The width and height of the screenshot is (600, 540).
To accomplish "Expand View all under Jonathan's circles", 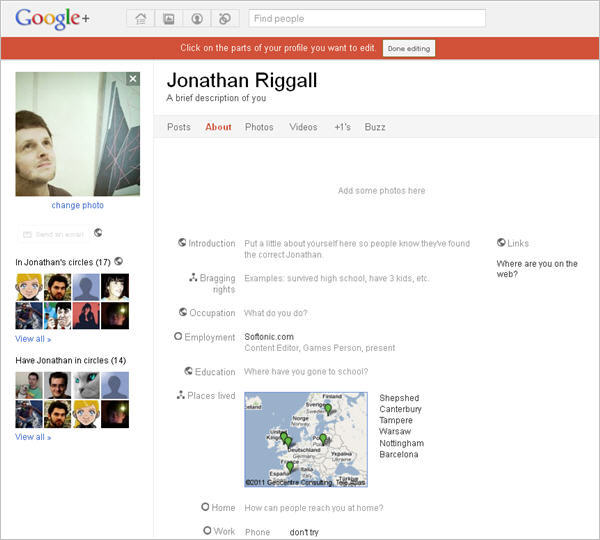I will tap(32, 339).
